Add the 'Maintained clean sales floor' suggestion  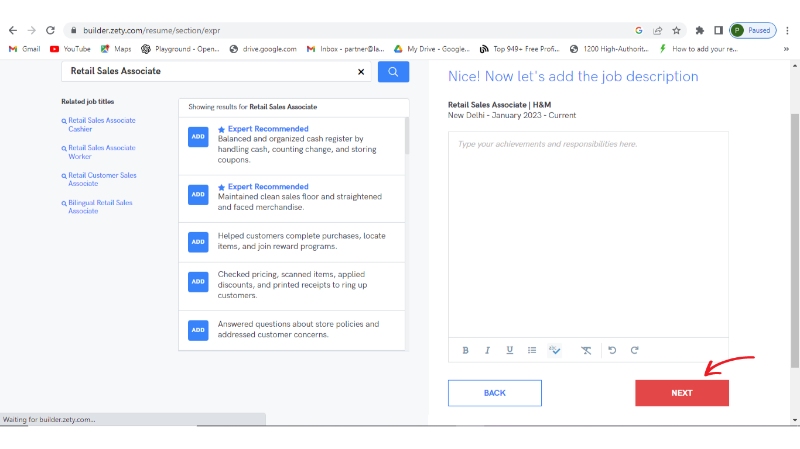tap(198, 194)
